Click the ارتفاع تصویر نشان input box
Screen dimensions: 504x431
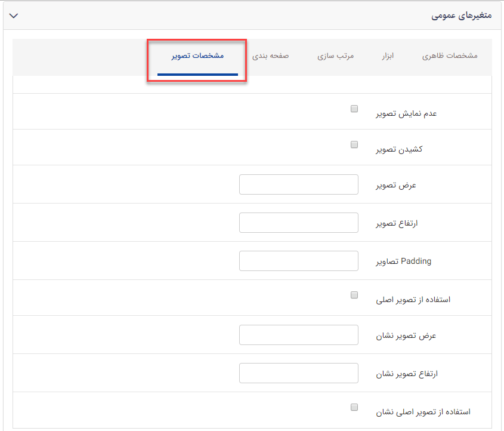(x=298, y=373)
